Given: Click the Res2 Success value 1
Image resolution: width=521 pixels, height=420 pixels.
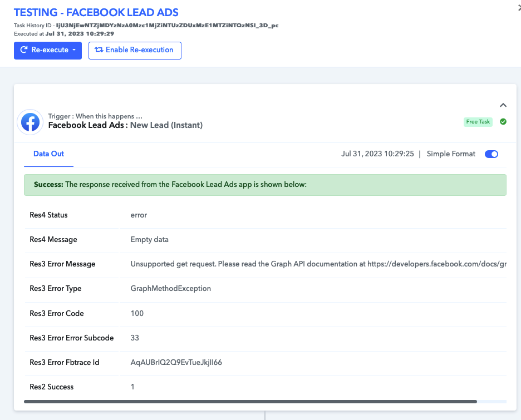Looking at the screenshot, I should tap(132, 387).
